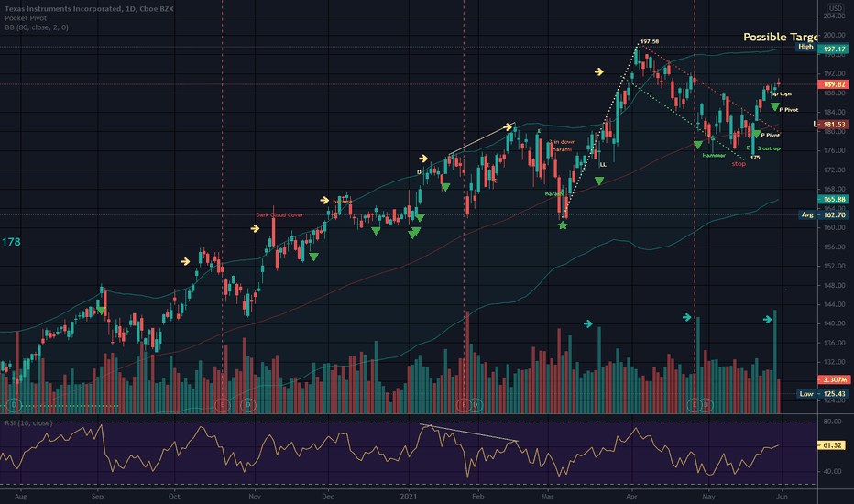Click the 189.82 current price label
This screenshot has width=854, height=504.
point(834,84)
